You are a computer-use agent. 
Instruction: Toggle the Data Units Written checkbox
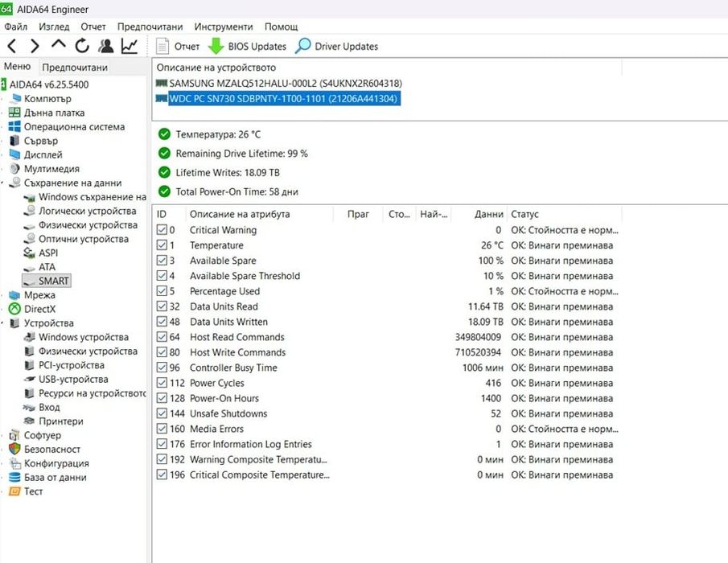(x=162, y=322)
